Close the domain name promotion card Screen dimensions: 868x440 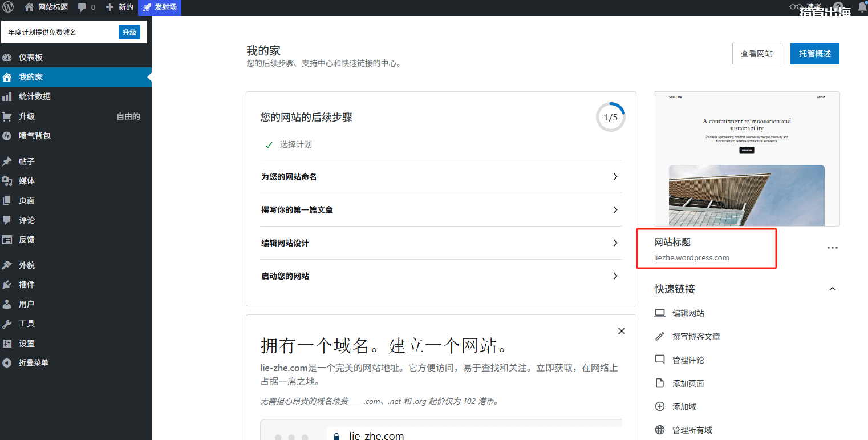click(x=622, y=331)
